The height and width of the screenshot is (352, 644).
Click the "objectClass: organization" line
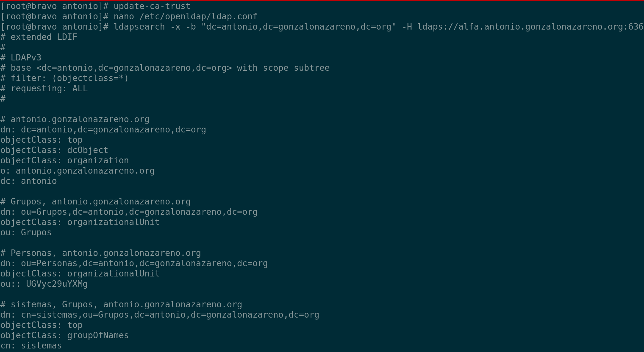coord(64,160)
